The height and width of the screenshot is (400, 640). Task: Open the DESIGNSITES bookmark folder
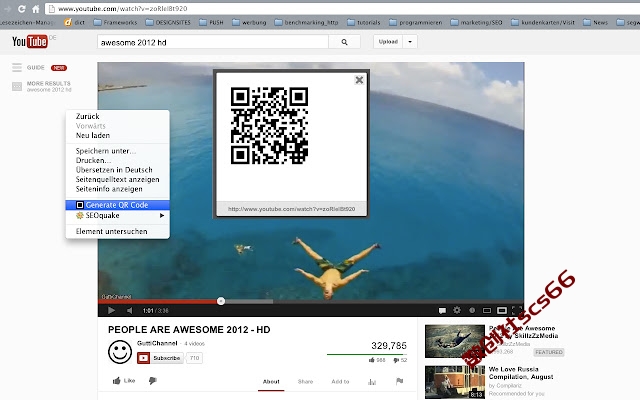pyautogui.click(x=168, y=22)
